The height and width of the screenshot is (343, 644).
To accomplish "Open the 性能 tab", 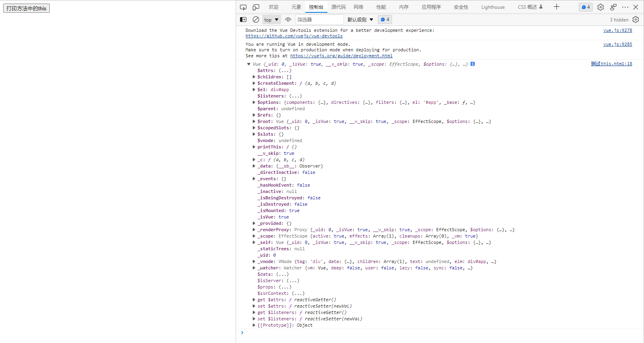I will pyautogui.click(x=381, y=7).
